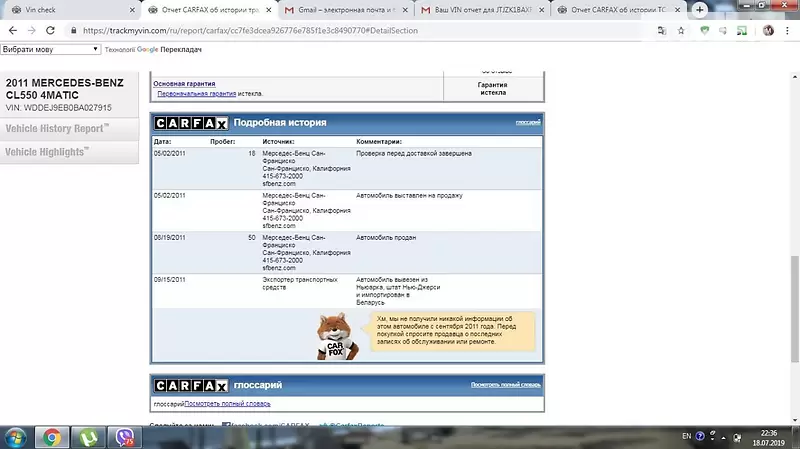Viewport: 800px width, 449px height.
Task: Click the EN language indicator in tray
Action: click(687, 436)
